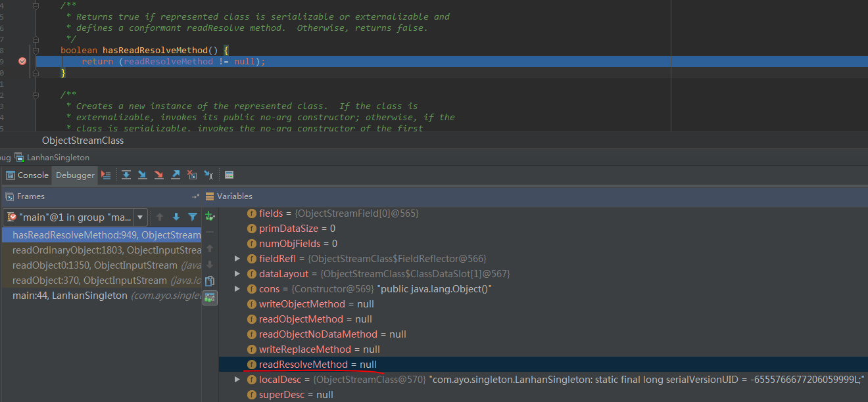Expand the localDesc variable node
The height and width of the screenshot is (402, 868).
237,380
